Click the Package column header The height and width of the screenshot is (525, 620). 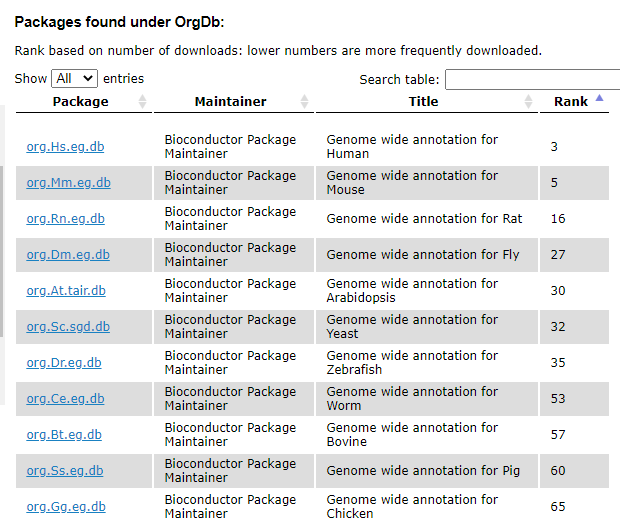click(x=80, y=102)
